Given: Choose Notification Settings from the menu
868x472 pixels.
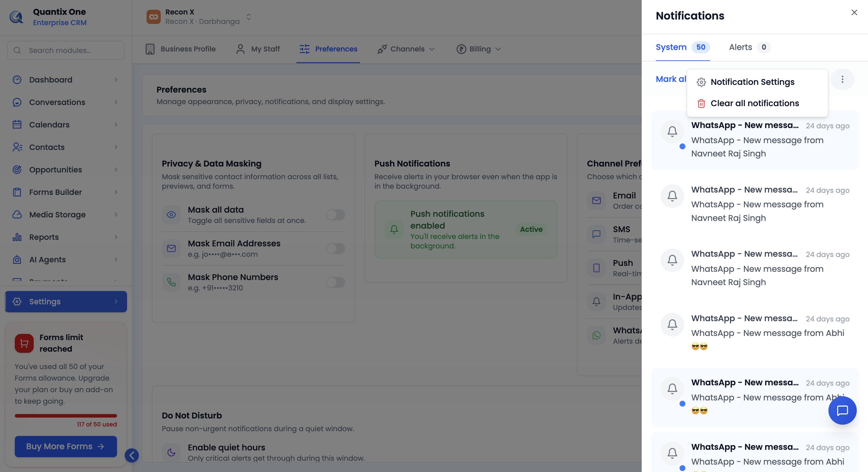Looking at the screenshot, I should pos(757,82).
